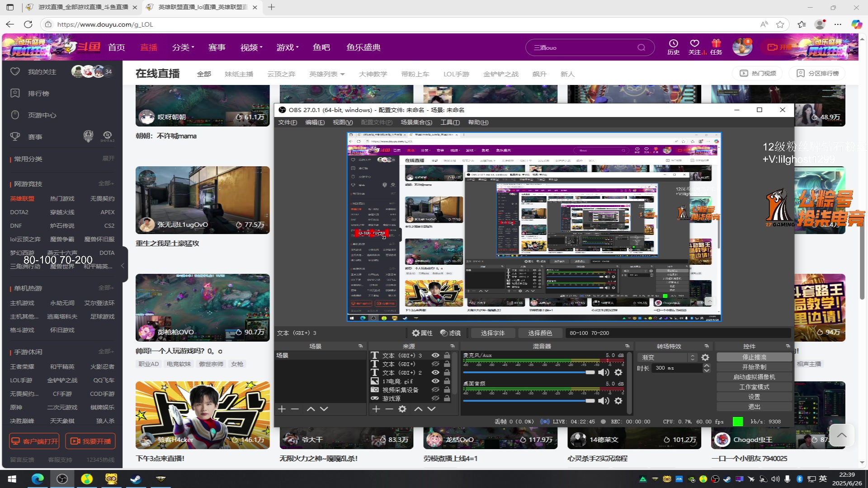The image size is (868, 488).
Task: Switch to first browser tab 游戏直播
Action: coord(81,7)
